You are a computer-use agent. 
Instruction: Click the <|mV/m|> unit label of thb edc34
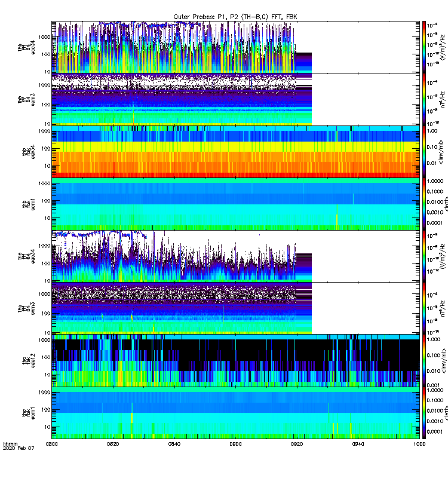coord(441,152)
